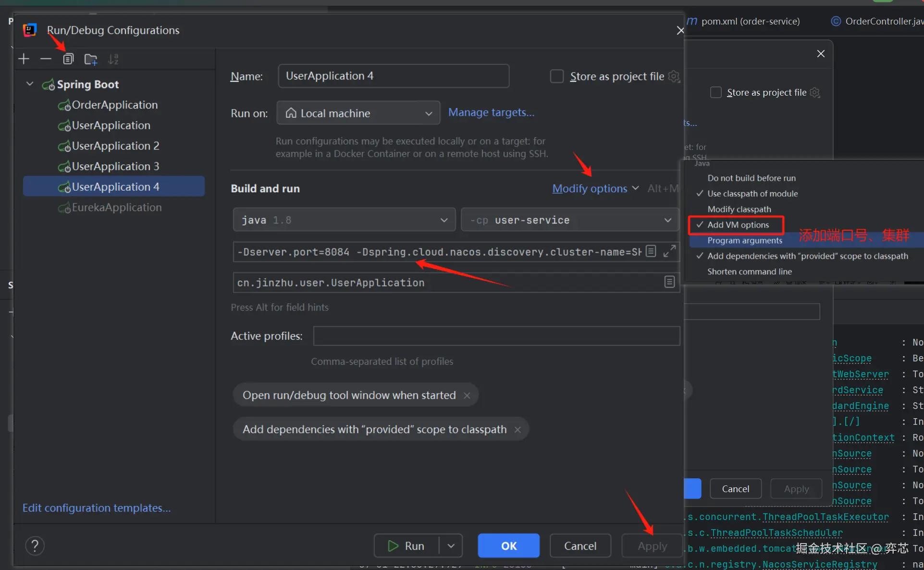Image resolution: width=924 pixels, height=570 pixels.
Task: Remove the 'Open run/debug tool window' chip
Action: (x=467, y=395)
